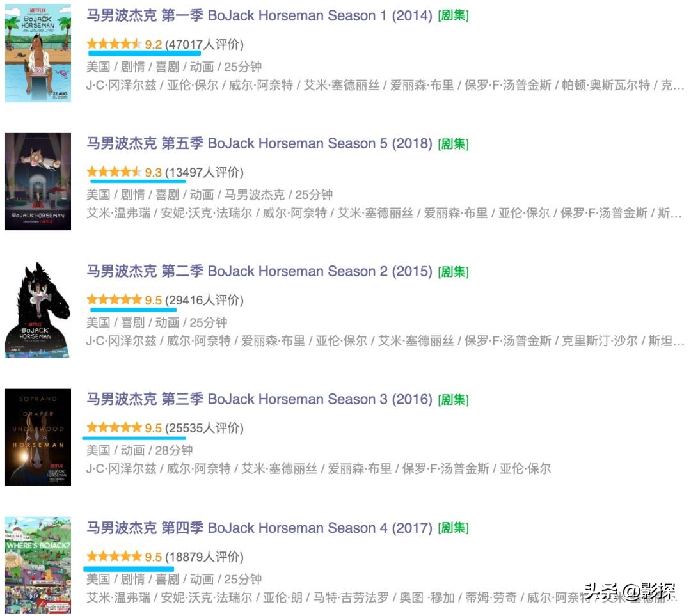Click Season 4 Where's BoJack poster

pyautogui.click(x=38, y=565)
